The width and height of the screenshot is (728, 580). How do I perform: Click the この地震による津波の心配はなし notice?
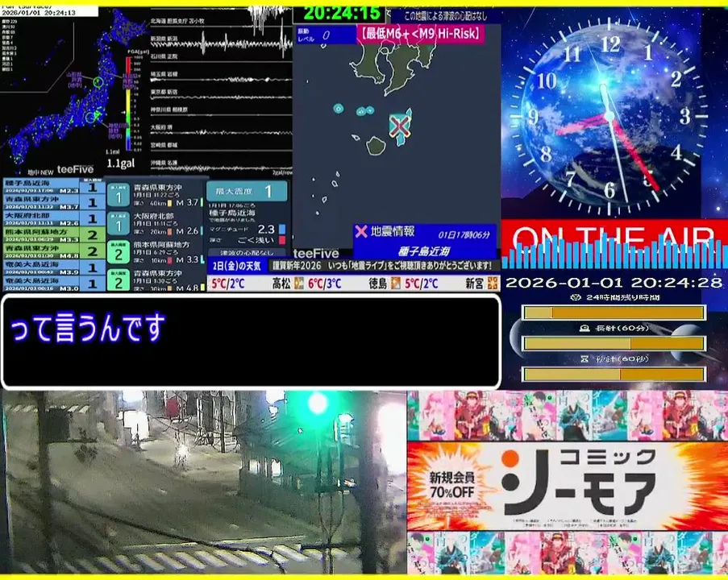click(445, 16)
